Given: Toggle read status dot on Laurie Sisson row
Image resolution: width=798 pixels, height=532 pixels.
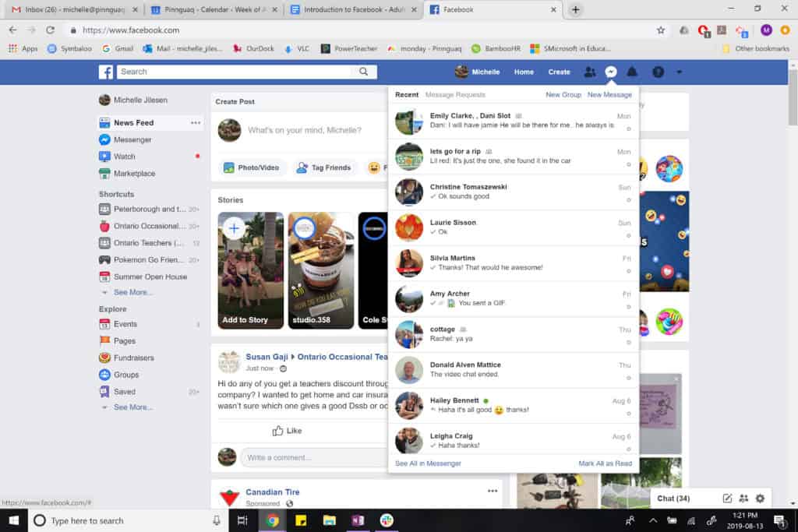Looking at the screenshot, I should pos(629,235).
